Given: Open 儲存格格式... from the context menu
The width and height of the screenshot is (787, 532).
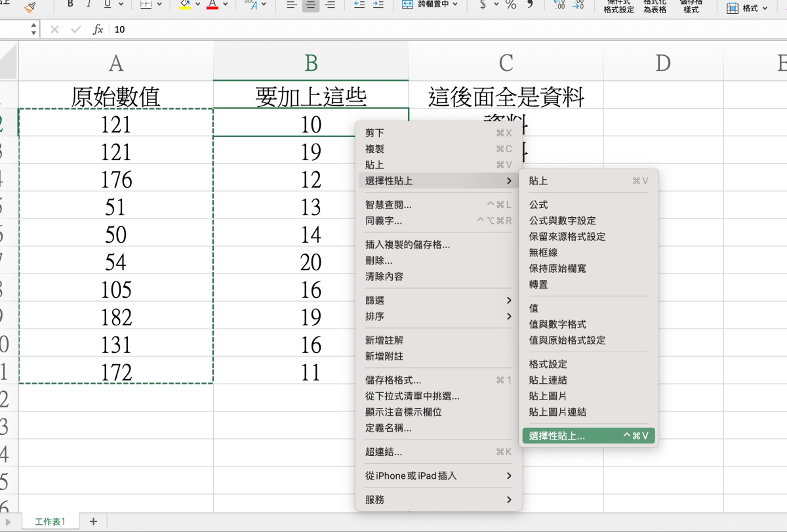Looking at the screenshot, I should coord(393,380).
